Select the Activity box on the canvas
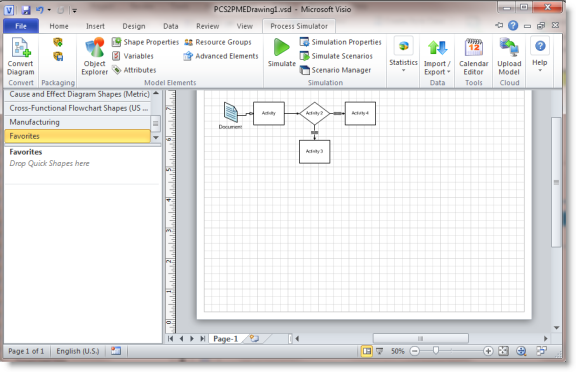This screenshot has height=372, width=576. pos(269,113)
